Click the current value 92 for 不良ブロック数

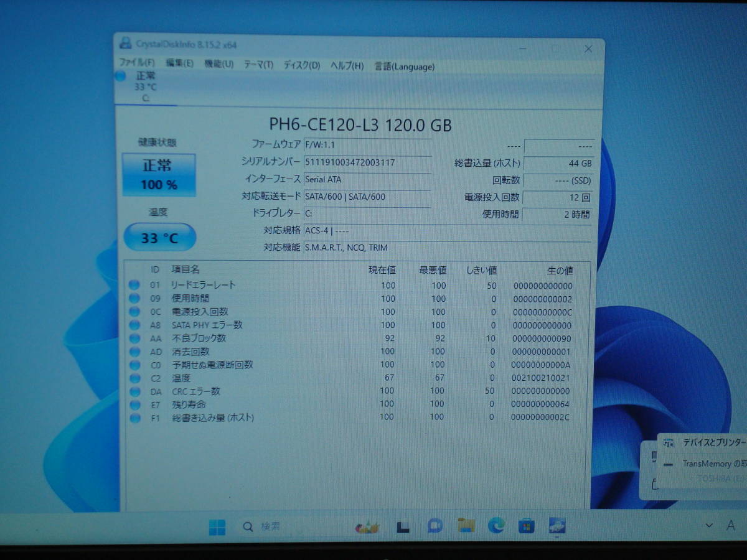[x=390, y=338]
